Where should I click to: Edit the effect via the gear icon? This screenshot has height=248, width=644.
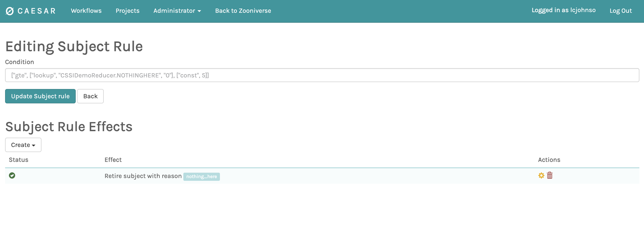(x=541, y=175)
